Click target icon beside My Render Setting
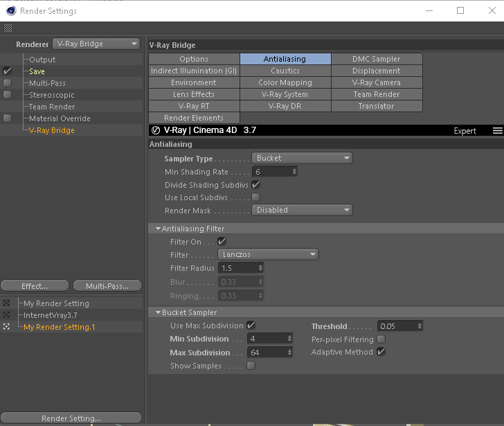The width and height of the screenshot is (504, 426). (6, 303)
